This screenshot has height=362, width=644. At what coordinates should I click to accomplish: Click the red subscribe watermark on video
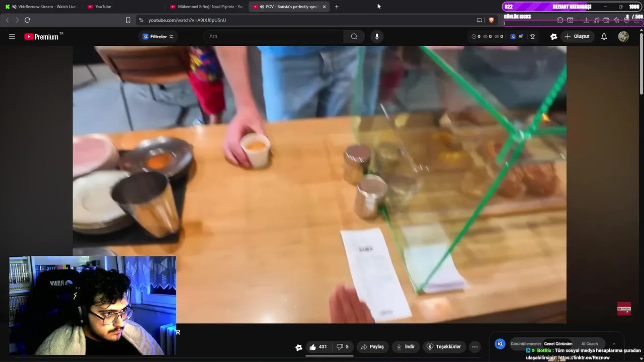[x=624, y=309]
